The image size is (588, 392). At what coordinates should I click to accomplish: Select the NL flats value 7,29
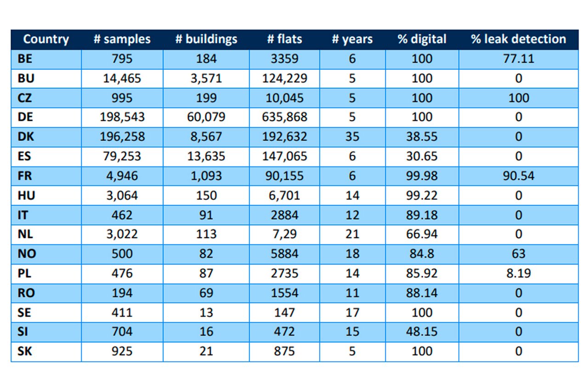(284, 235)
